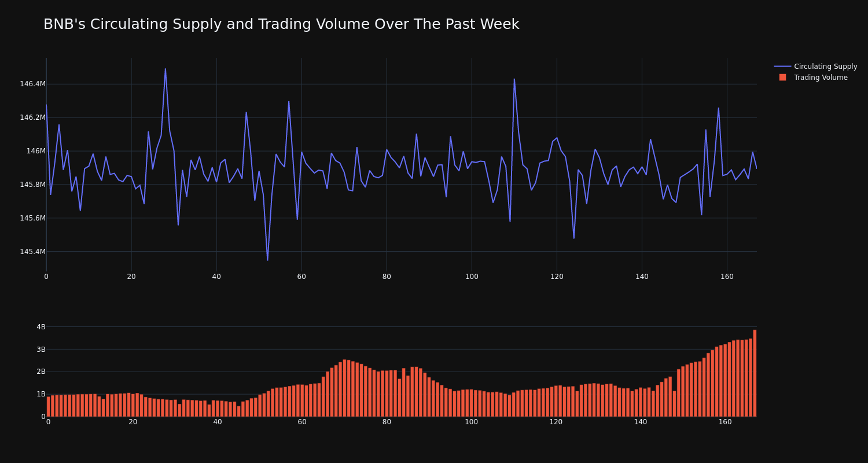Viewport: 868px width, 463px height.
Task: Click the tallest final trading volume bar
Action: [x=755, y=373]
